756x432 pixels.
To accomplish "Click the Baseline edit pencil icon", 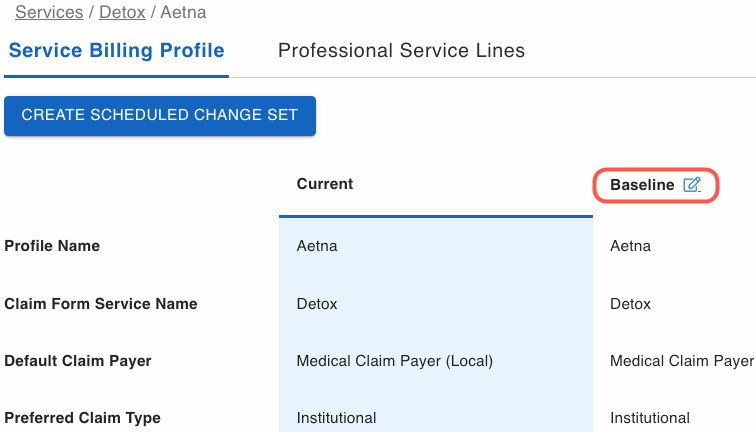I will 692,185.
